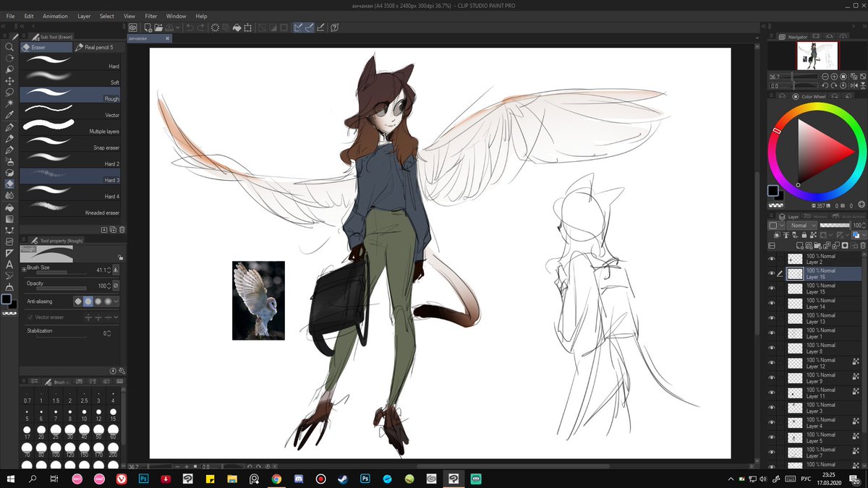Image resolution: width=868 pixels, height=488 pixels.
Task: Select the Gradient tool
Action: click(x=10, y=218)
